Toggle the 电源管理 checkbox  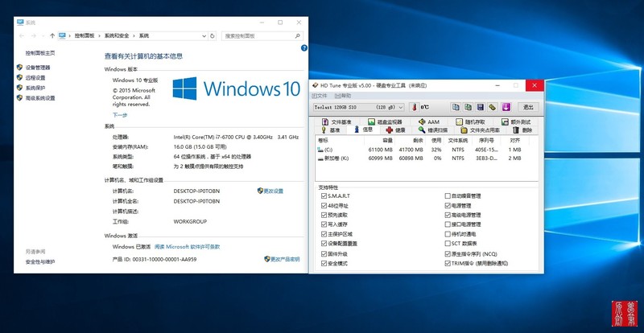448,206
